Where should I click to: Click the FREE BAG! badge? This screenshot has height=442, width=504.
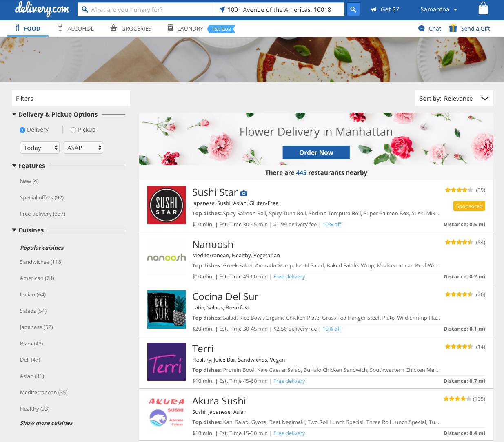coord(221,29)
